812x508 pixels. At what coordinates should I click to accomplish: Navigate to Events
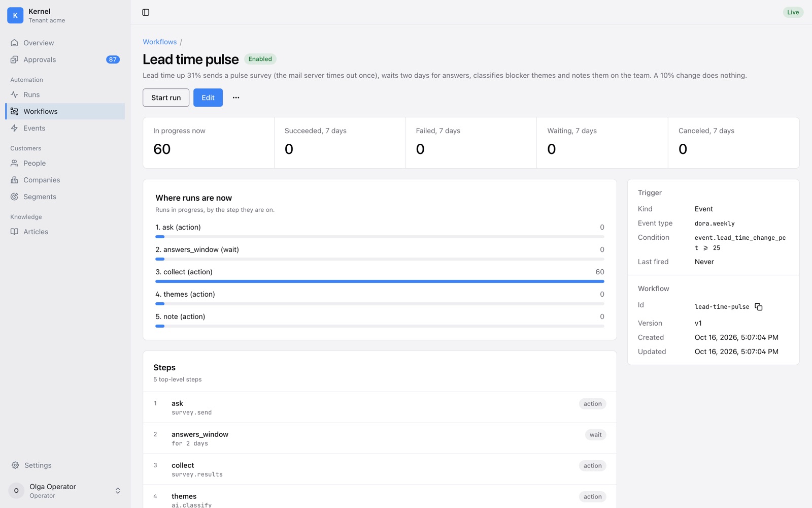[65, 128]
